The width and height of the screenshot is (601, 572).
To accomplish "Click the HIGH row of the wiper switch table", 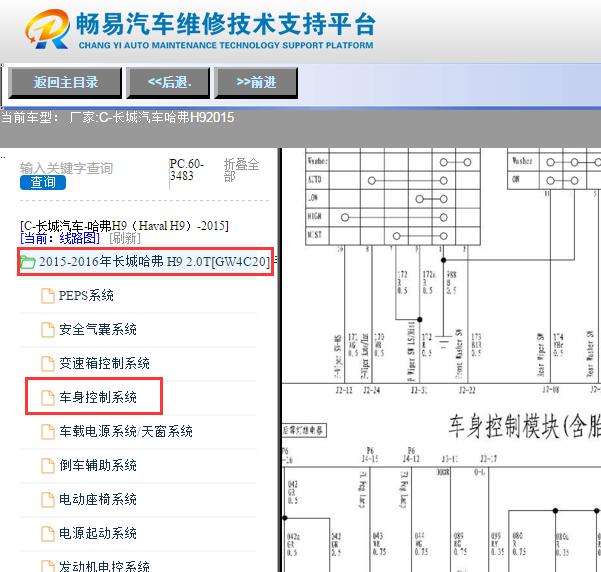I will click(393, 217).
